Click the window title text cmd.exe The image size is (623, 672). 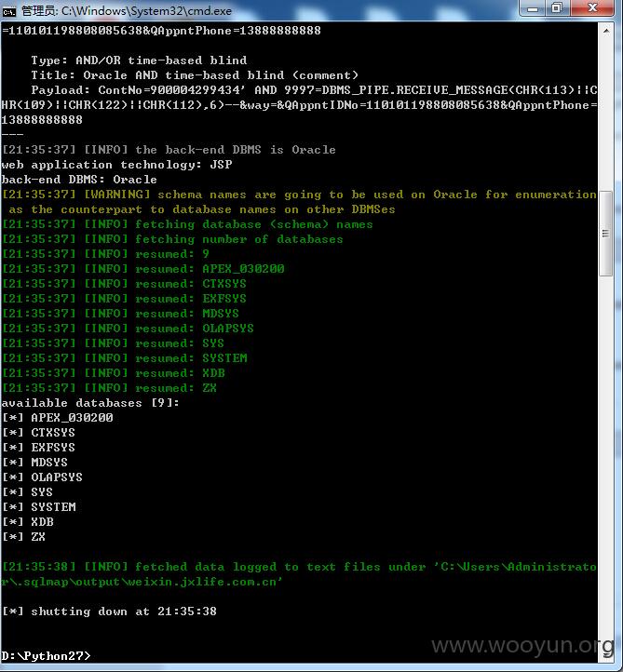(127, 11)
